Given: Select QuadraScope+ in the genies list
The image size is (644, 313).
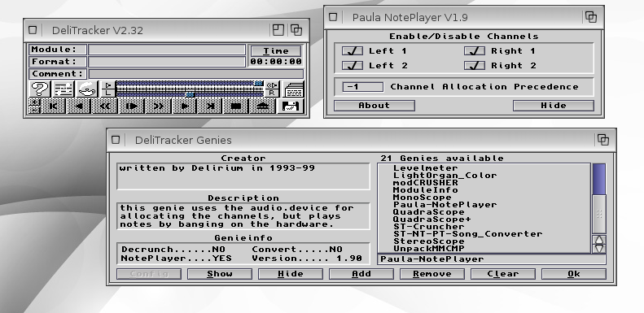Looking at the screenshot, I should 484,220.
